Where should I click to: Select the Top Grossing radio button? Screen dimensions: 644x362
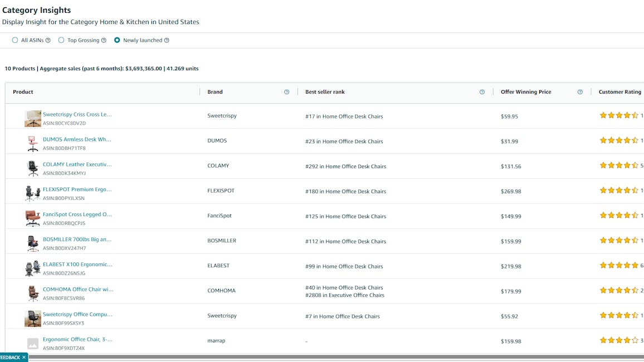coord(61,40)
